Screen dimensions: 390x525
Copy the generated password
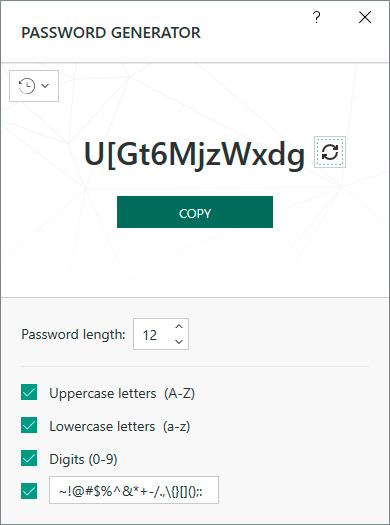[x=195, y=212]
